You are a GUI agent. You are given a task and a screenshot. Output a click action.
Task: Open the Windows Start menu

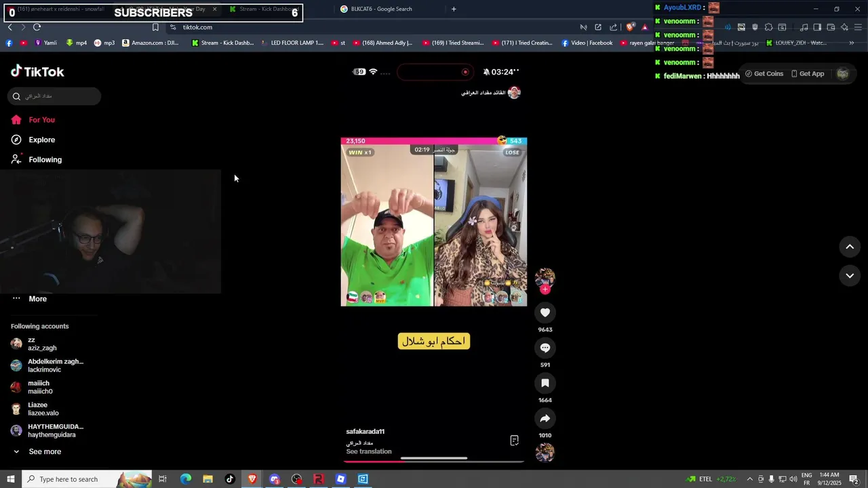coord(10,479)
